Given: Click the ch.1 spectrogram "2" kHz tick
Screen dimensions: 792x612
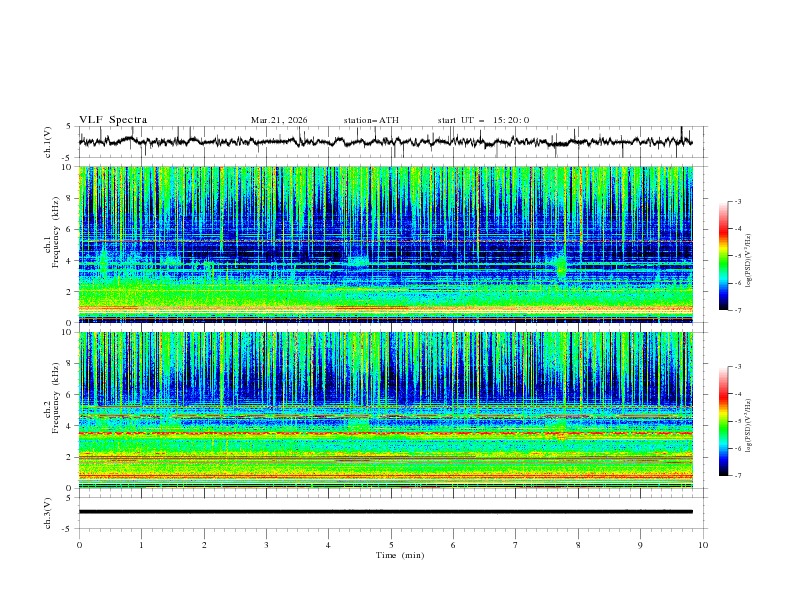Looking at the screenshot, I should coord(70,291).
